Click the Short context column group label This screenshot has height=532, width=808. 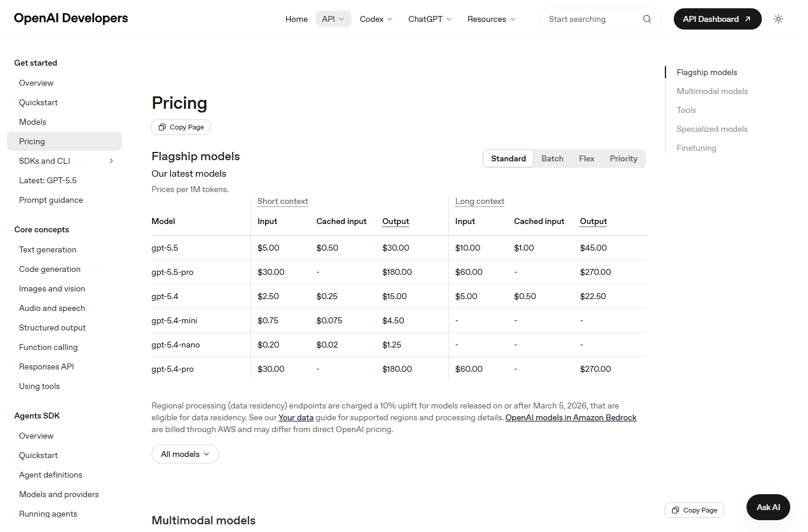pyautogui.click(x=283, y=201)
